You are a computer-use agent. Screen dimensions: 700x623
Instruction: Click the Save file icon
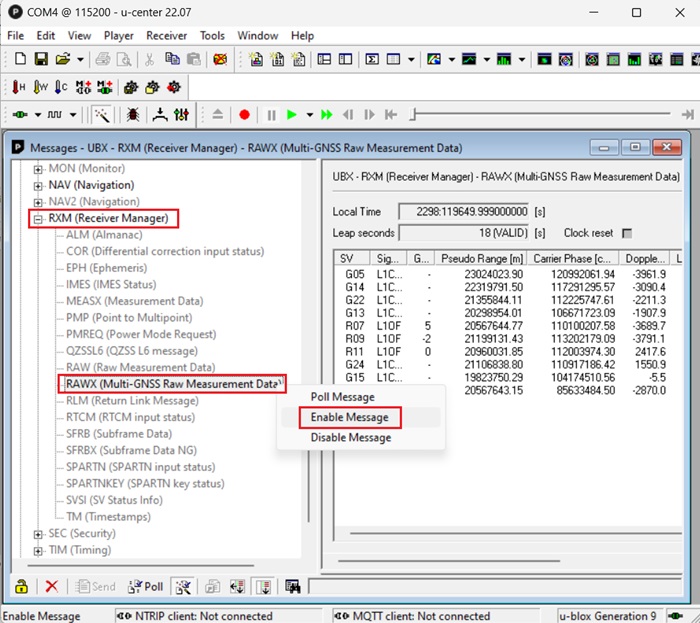point(41,60)
